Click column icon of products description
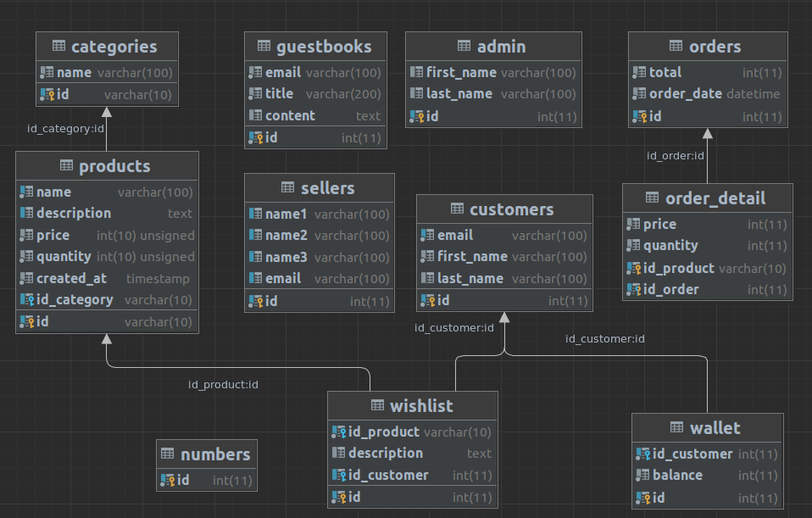The height and width of the screenshot is (518, 812). pos(26,213)
